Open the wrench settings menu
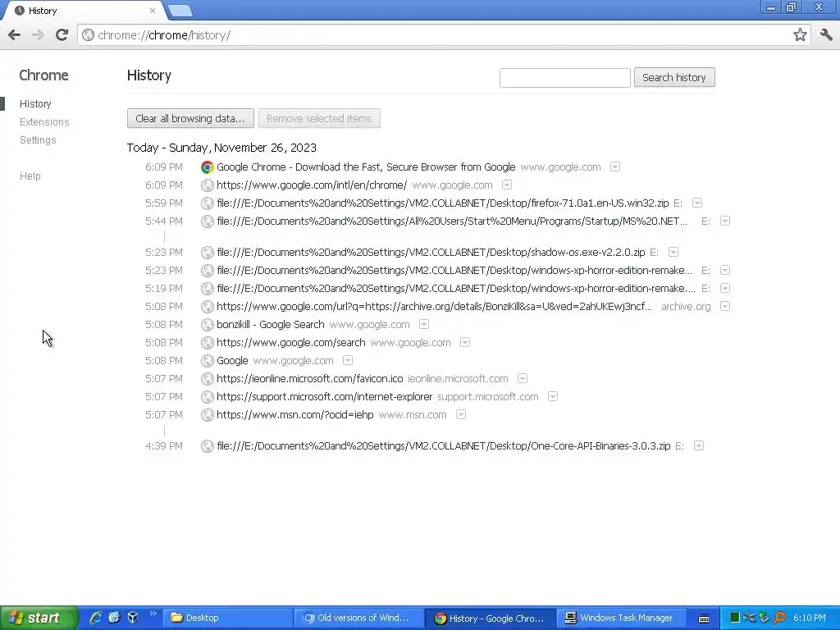The width and height of the screenshot is (840, 630). click(826, 35)
